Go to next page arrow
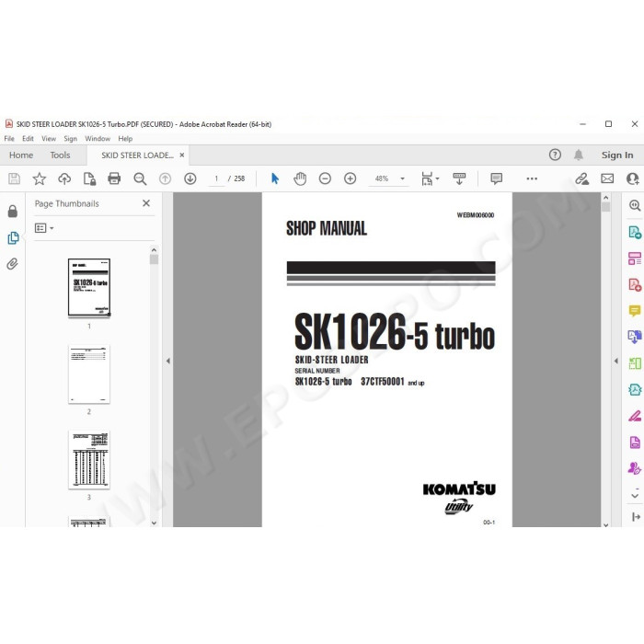This screenshot has width=644, height=644. [190, 178]
